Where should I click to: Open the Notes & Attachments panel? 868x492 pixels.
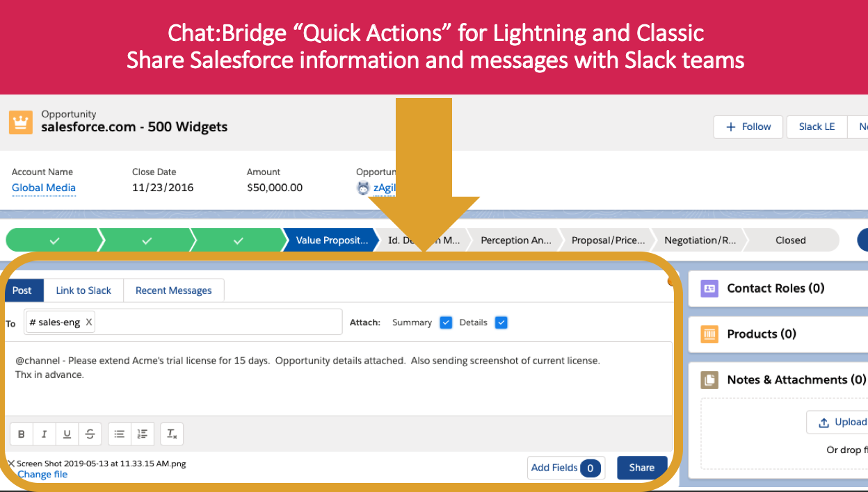click(x=796, y=379)
